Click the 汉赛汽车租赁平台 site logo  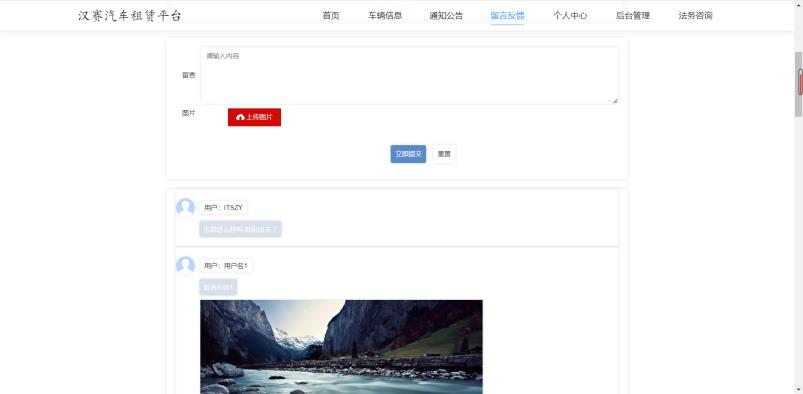tap(130, 16)
